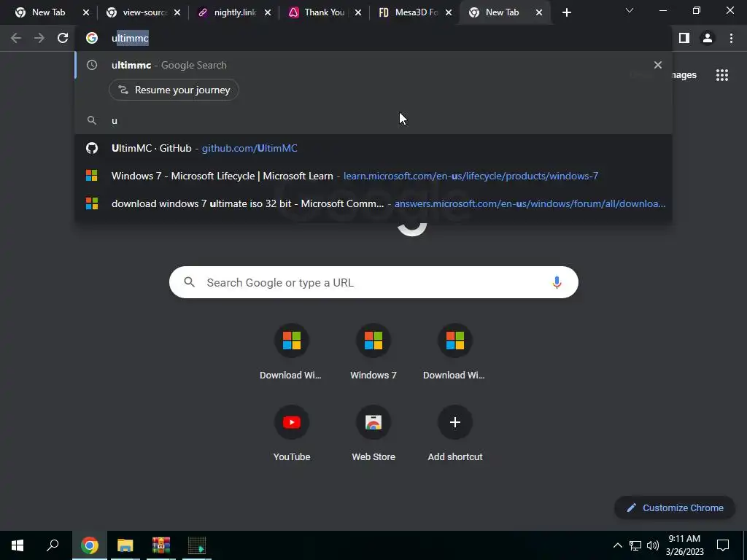Open the notification center icon
The image size is (747, 560).
pyautogui.click(x=723, y=545)
